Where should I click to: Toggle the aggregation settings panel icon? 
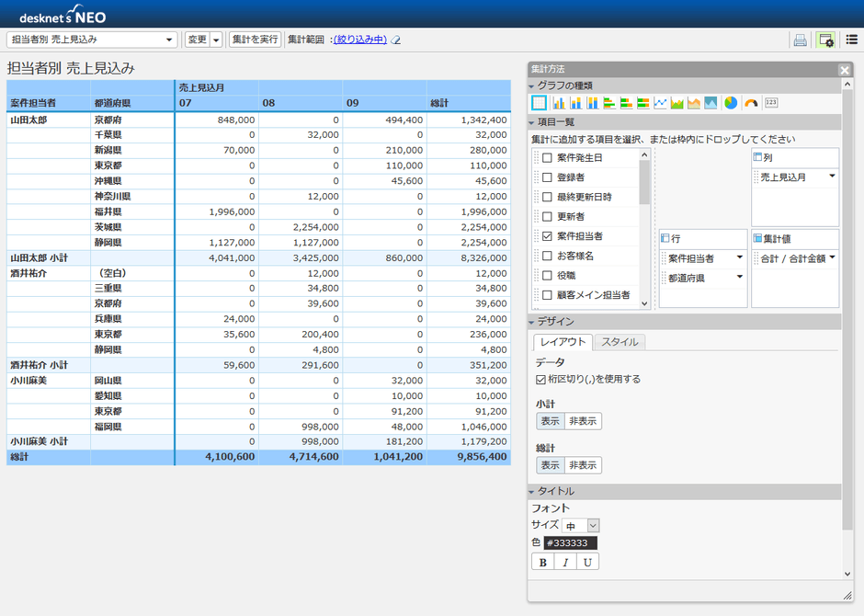(825, 40)
